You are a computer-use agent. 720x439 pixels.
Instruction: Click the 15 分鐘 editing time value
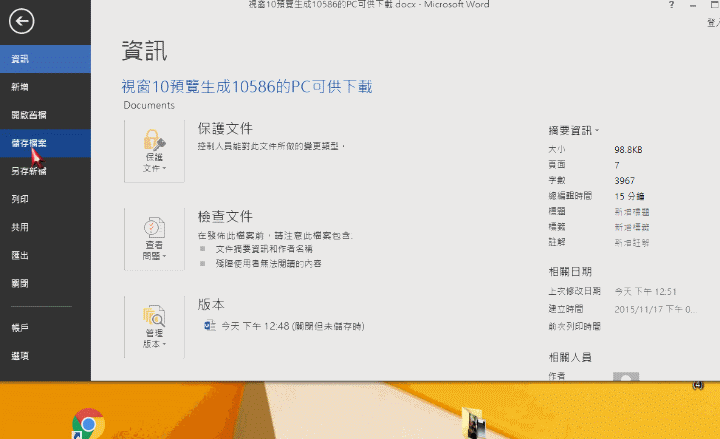[x=630, y=196]
